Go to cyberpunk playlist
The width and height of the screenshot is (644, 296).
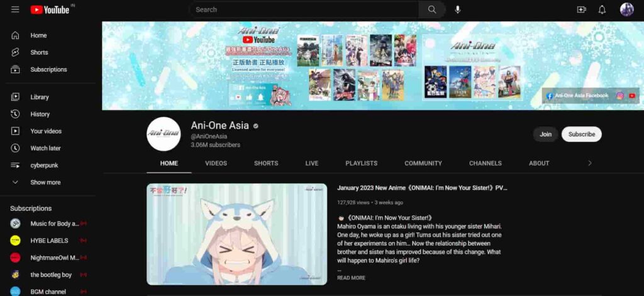[45, 165]
